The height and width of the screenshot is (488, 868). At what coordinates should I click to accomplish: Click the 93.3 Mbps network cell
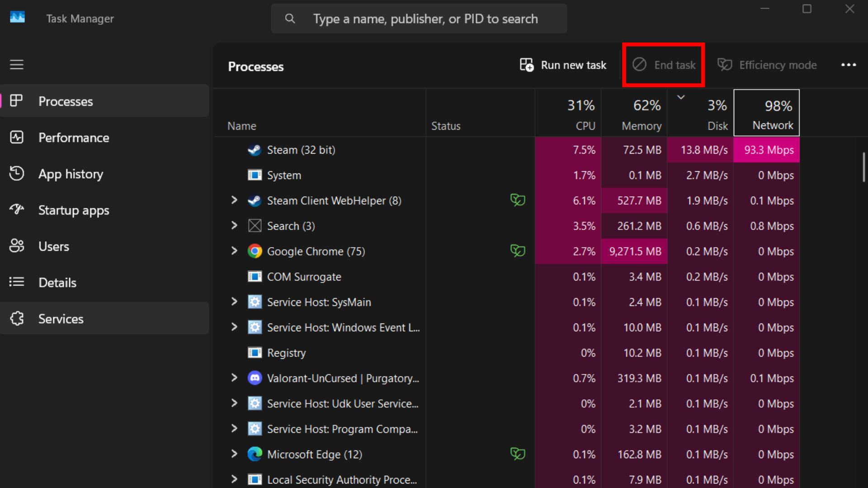pos(767,150)
